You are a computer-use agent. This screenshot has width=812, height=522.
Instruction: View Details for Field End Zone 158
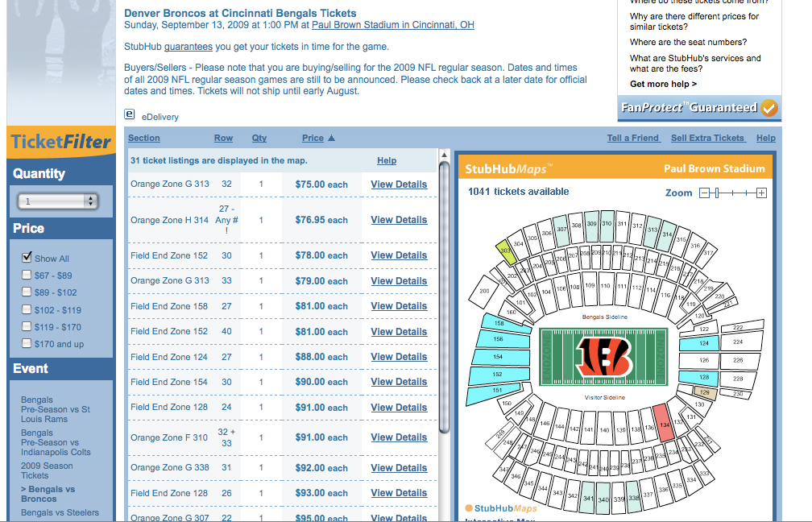(399, 306)
